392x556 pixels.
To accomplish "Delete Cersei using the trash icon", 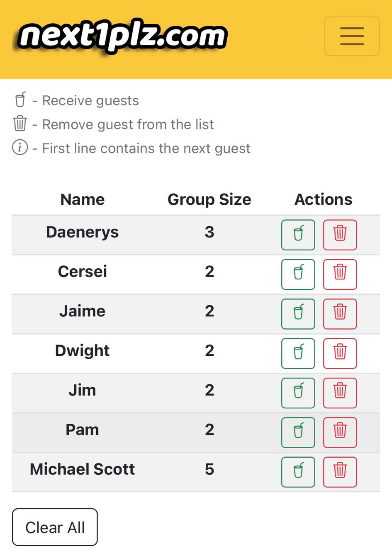I will pos(340,274).
